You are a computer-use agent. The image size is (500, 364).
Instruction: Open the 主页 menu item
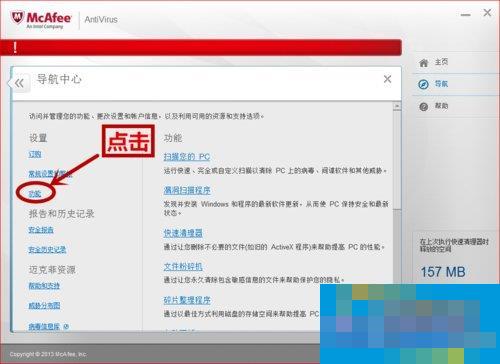point(441,62)
